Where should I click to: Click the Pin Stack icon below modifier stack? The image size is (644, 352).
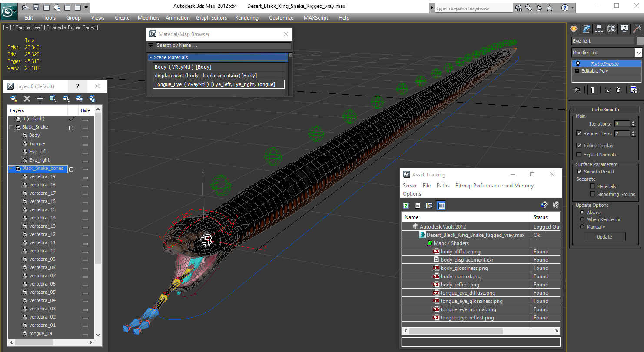click(x=577, y=90)
